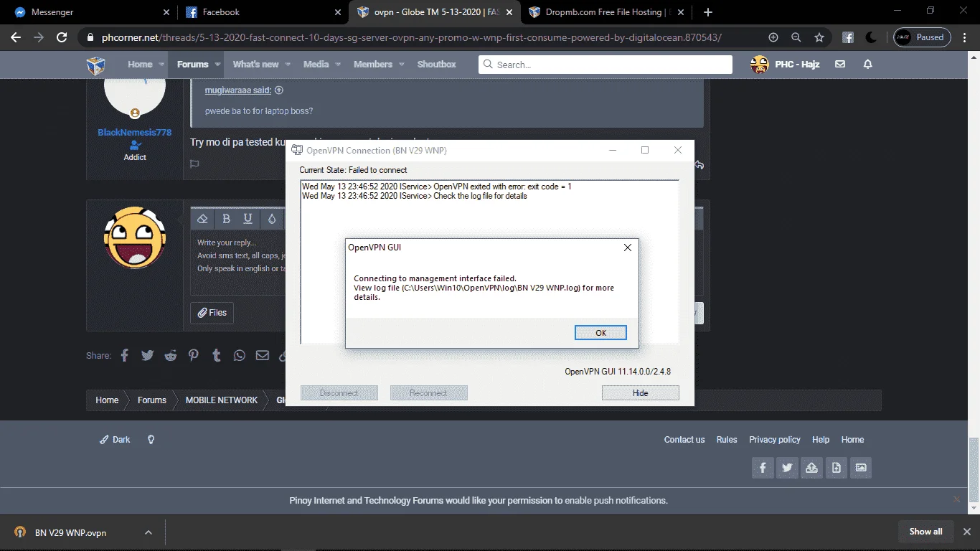Expand the BN V29 WNP.ovpn download options arrow

[148, 532]
